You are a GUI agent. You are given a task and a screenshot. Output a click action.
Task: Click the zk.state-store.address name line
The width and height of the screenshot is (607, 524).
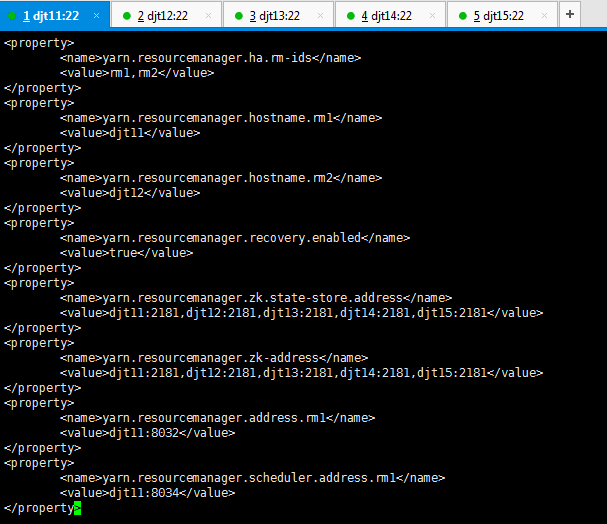click(256, 298)
